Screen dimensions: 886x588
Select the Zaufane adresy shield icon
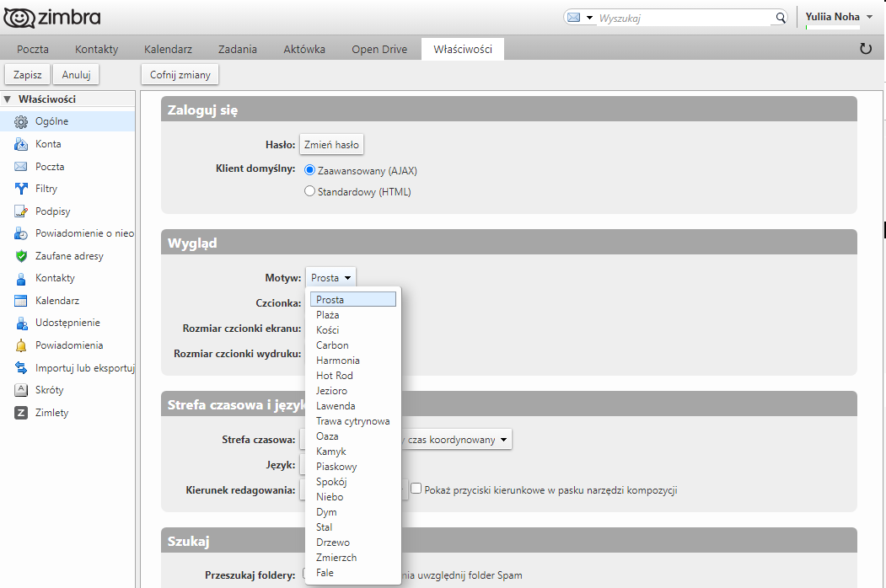tap(21, 256)
